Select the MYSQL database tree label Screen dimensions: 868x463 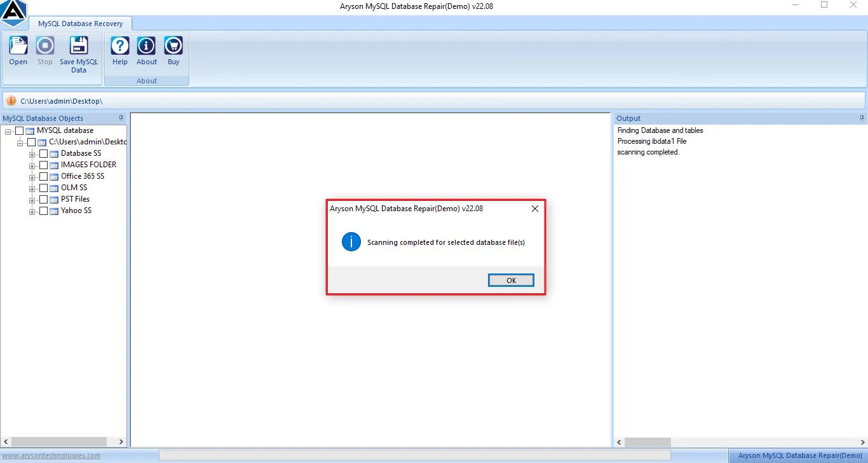coord(65,130)
